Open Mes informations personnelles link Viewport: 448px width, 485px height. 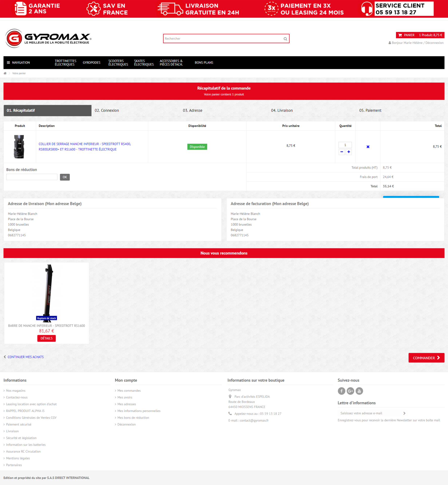pos(139,411)
